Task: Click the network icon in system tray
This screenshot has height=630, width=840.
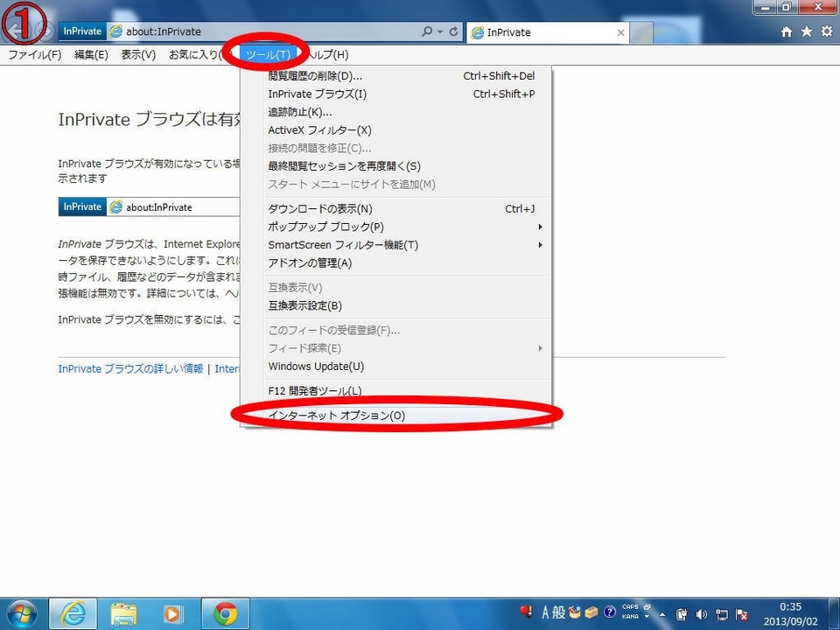Action: click(722, 614)
